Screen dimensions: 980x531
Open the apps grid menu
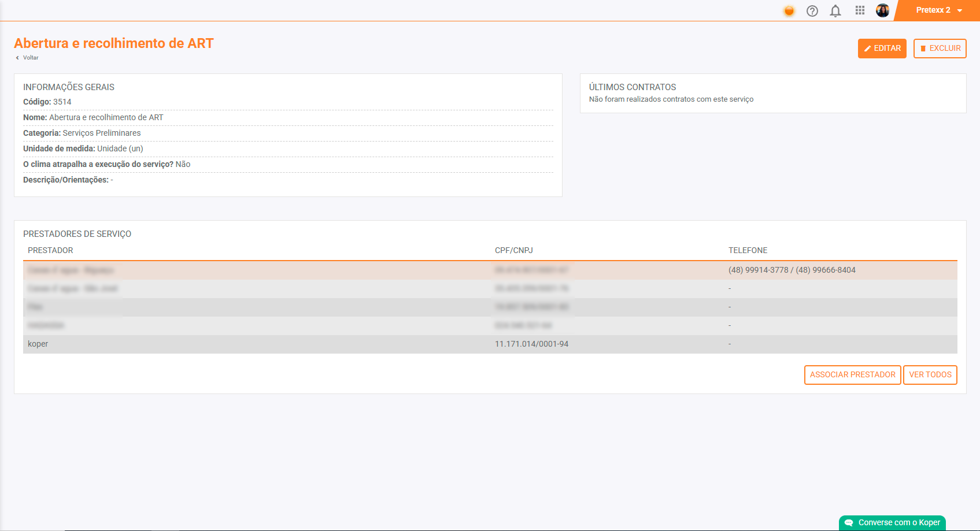point(860,10)
